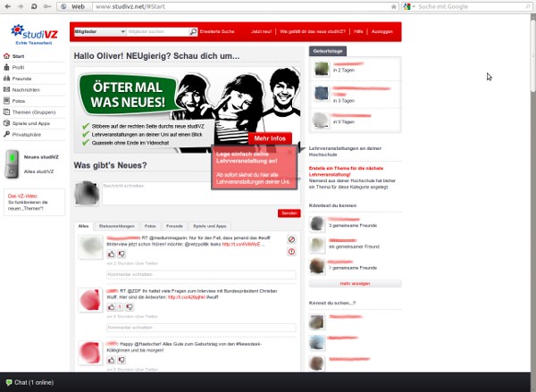Dislike the @ZDF retweet post with thumbs down

(130, 307)
